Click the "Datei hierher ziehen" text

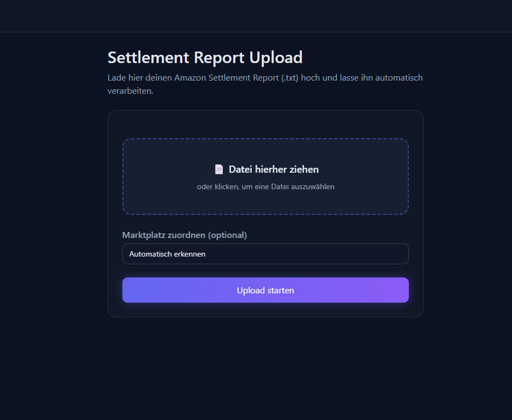coord(273,169)
